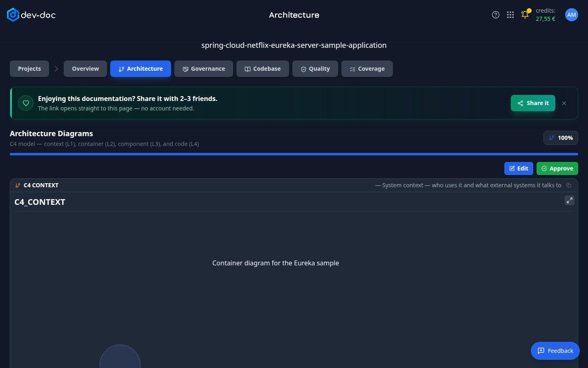This screenshot has height=368, width=588.
Task: Switch to the Overview tab
Action: tap(85, 69)
